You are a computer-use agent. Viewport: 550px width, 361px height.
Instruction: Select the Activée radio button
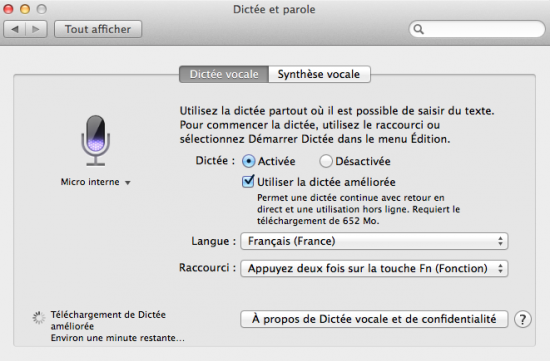[248, 161]
